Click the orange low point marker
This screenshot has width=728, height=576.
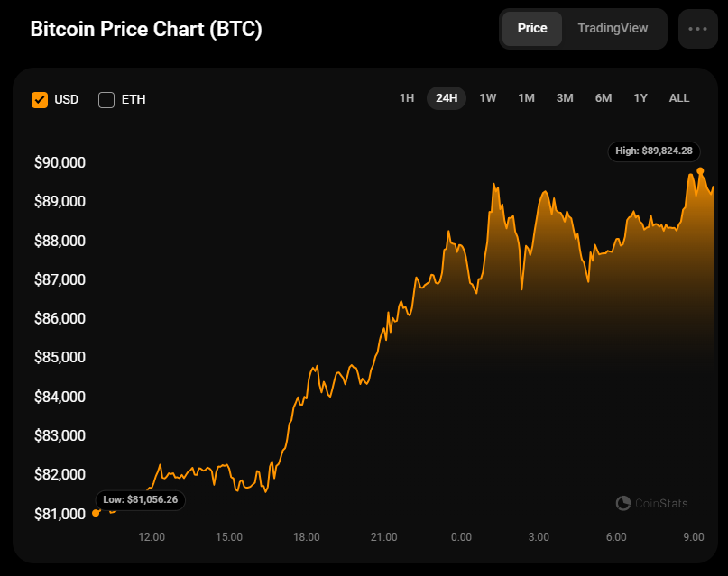click(x=96, y=513)
